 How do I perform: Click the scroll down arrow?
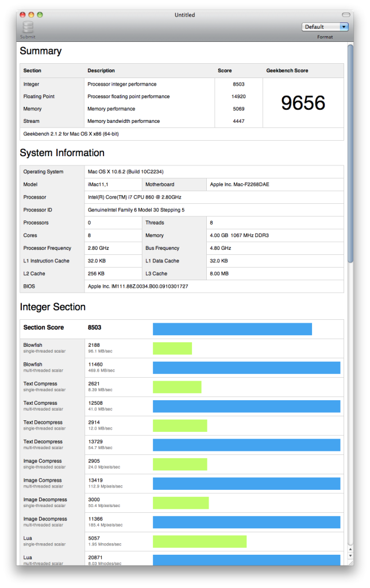(x=350, y=556)
